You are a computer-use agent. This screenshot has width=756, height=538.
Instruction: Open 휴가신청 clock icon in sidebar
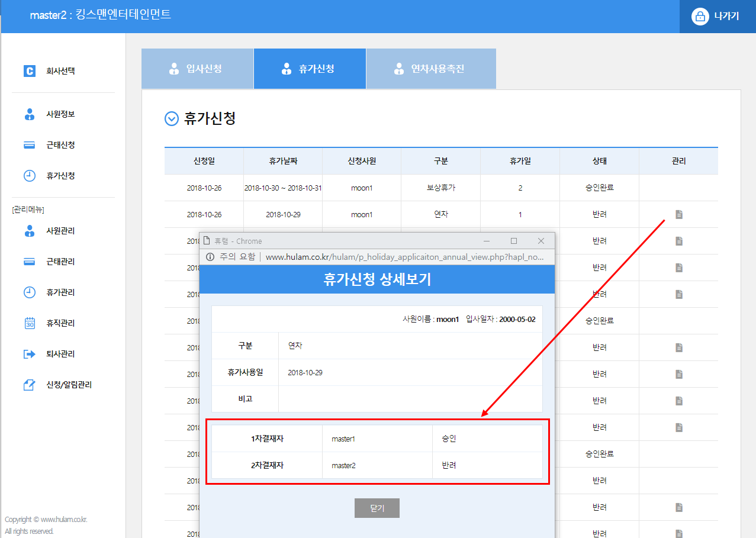[x=30, y=176]
